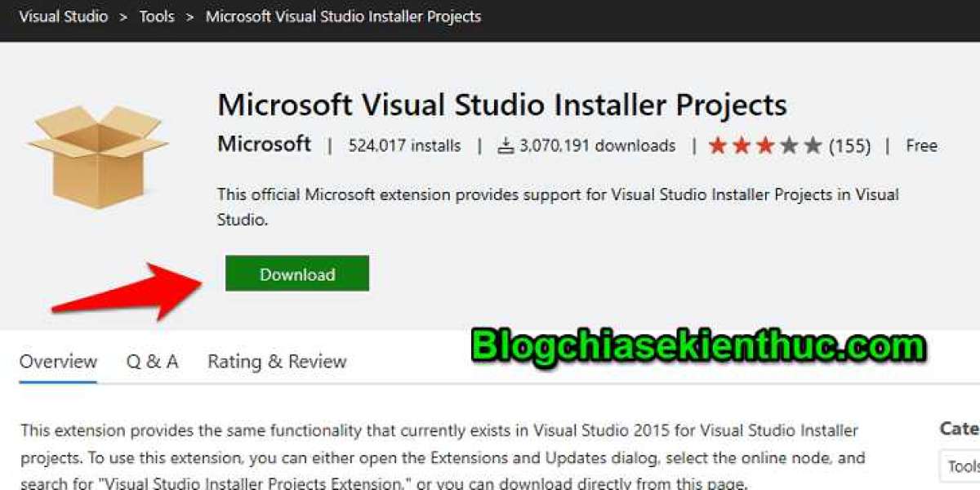This screenshot has width=980, height=490.
Task: Click the last gray rating star
Action: tap(813, 146)
